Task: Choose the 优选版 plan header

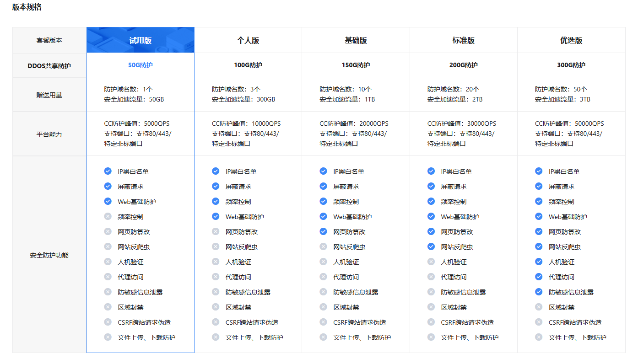Action: coord(571,40)
